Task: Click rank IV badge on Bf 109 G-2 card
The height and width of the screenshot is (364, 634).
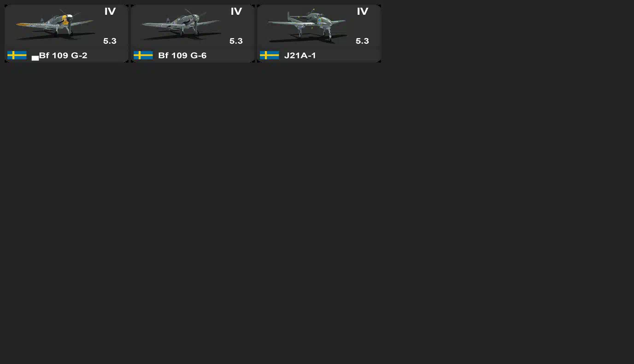Action: point(110,12)
